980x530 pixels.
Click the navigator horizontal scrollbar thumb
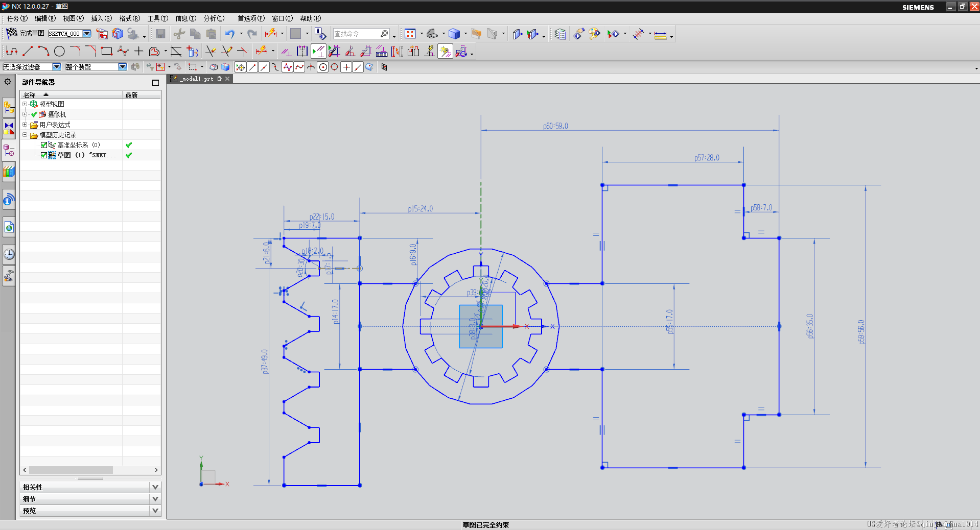(71, 470)
